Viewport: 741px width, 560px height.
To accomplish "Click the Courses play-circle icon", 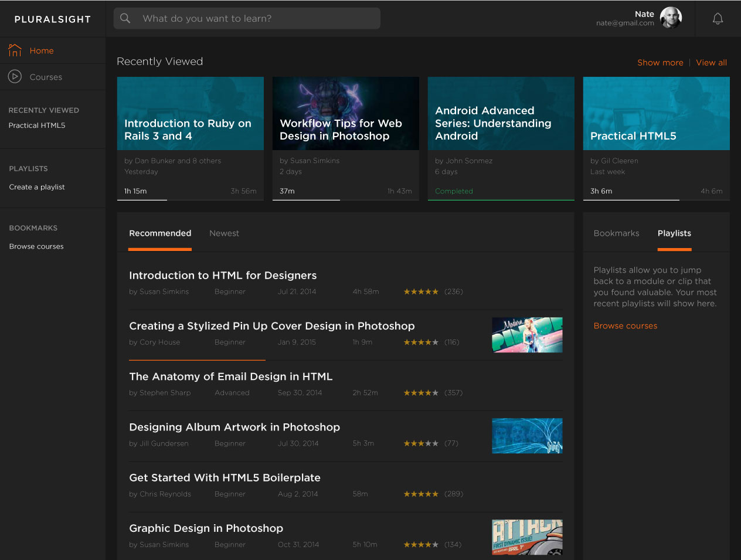I will [x=15, y=77].
